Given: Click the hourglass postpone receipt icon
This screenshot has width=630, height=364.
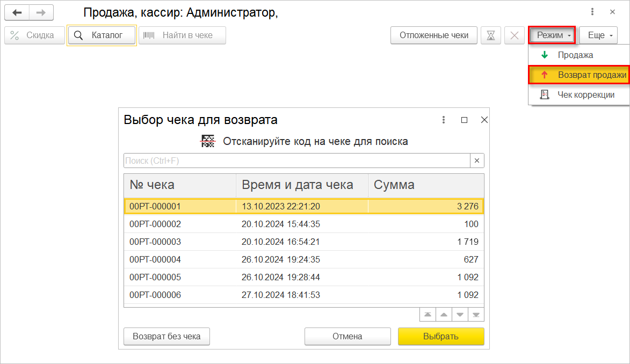Looking at the screenshot, I should point(491,35).
